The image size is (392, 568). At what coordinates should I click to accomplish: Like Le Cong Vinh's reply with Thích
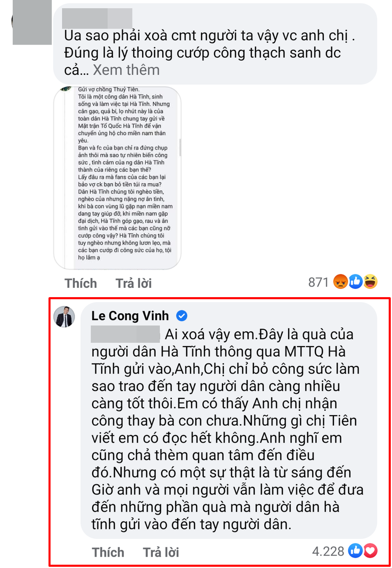108,552
